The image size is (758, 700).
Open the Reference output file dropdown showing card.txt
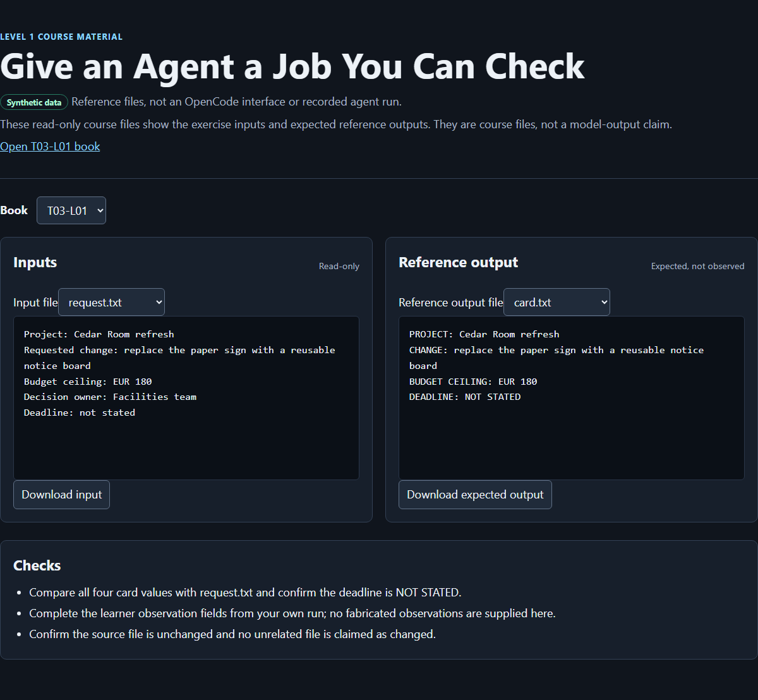(556, 302)
